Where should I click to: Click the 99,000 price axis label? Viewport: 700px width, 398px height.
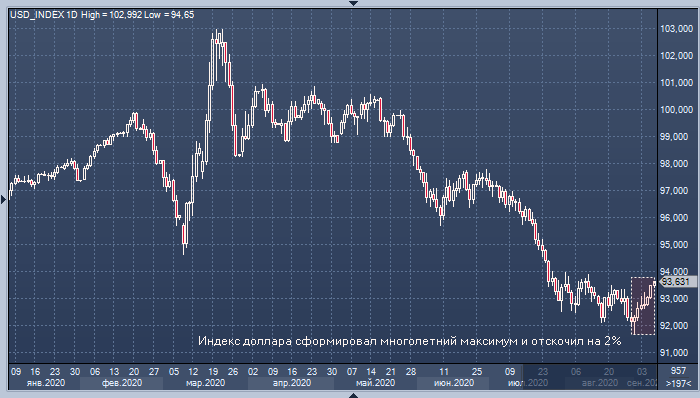674,137
